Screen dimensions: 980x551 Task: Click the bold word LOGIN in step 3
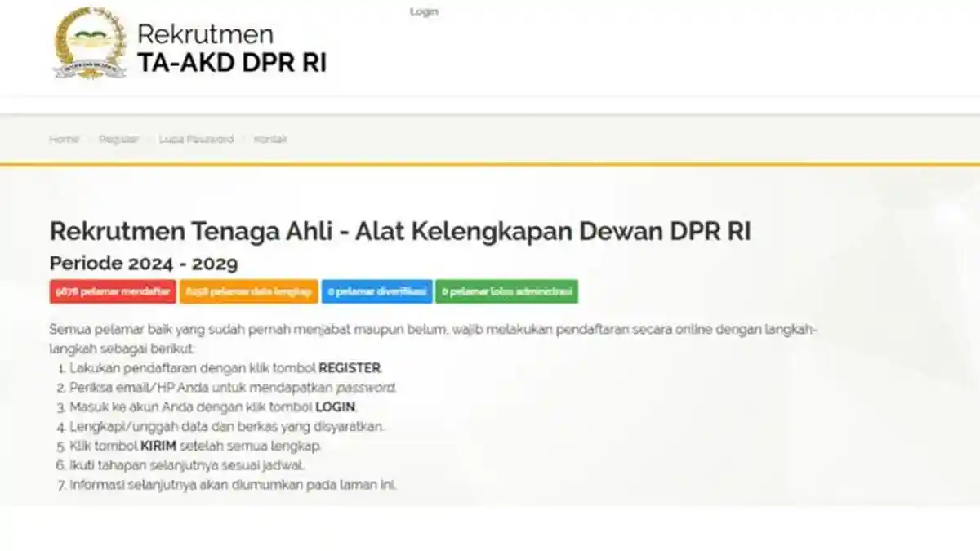coord(336,407)
